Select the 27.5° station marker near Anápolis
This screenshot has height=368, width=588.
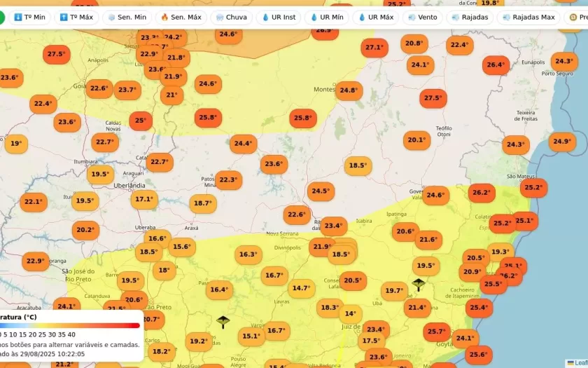click(x=56, y=54)
